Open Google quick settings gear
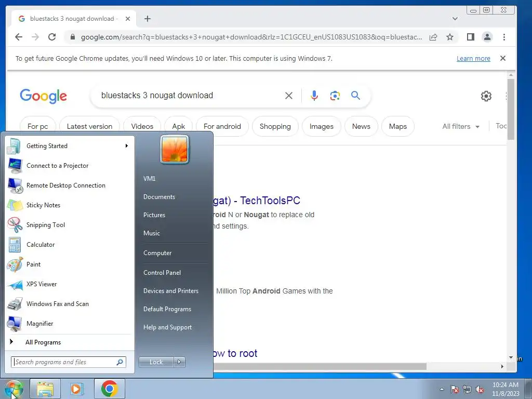532x399 pixels. [486, 96]
